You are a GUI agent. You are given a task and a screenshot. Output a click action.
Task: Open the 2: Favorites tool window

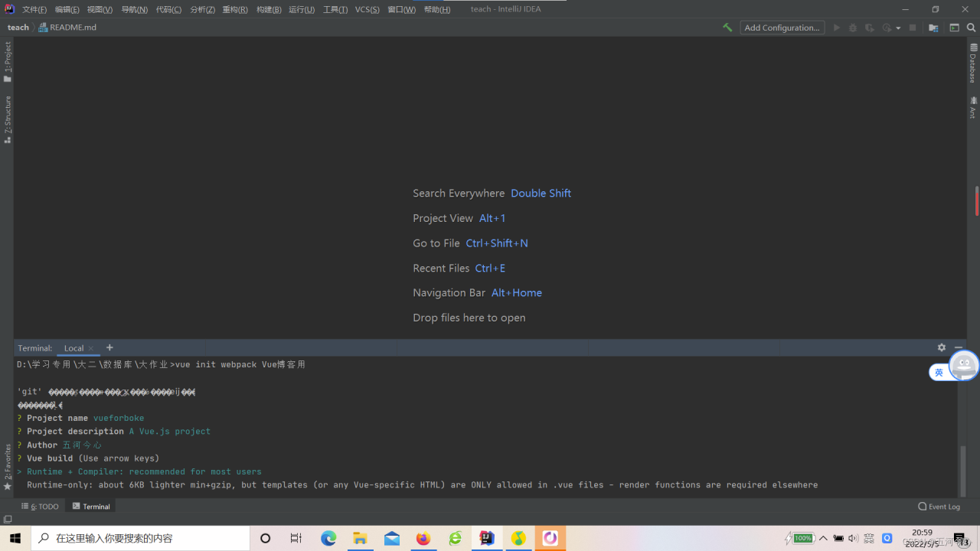7,467
